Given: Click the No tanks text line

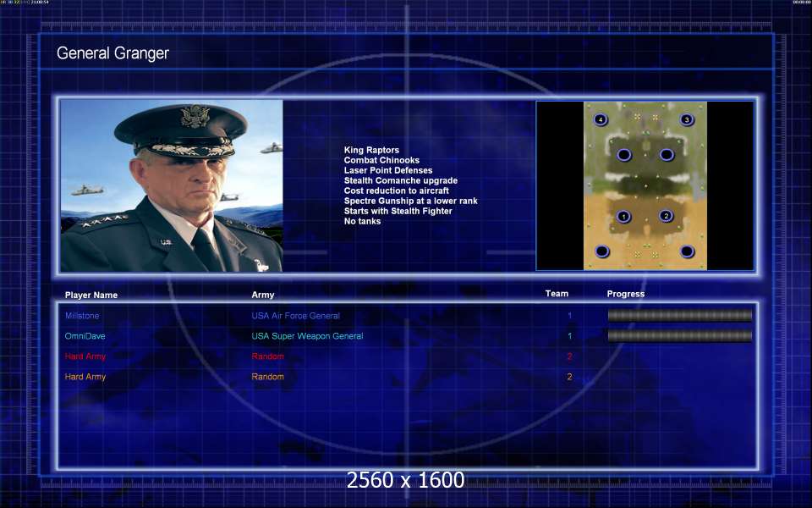Looking at the screenshot, I should coord(362,221).
